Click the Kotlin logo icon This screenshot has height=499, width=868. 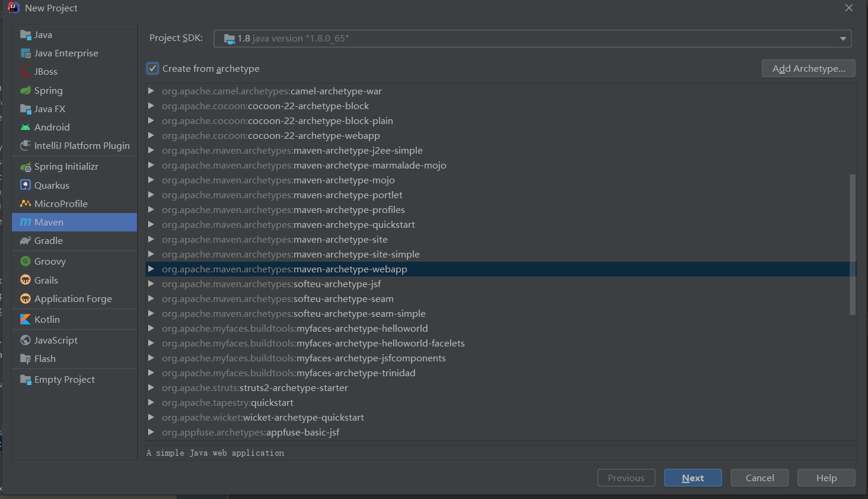pos(25,319)
